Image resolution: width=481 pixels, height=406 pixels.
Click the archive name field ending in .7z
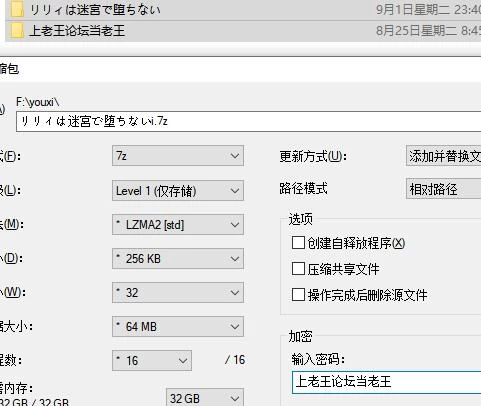coord(248,122)
